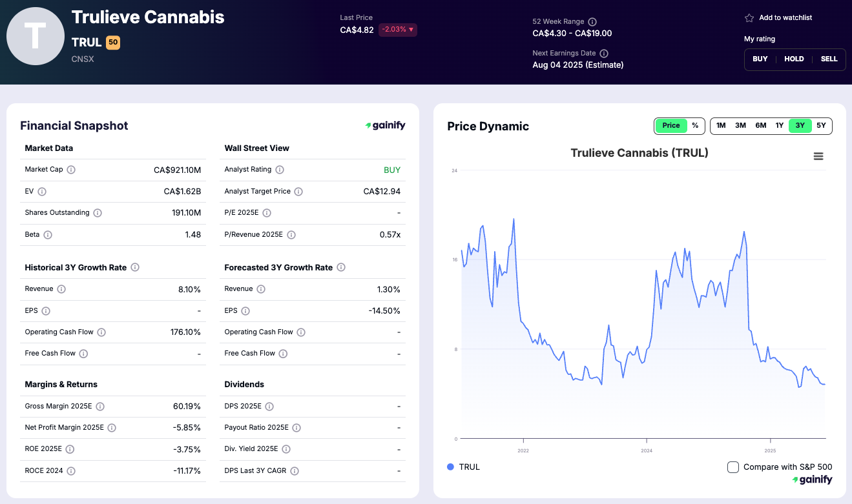The height and width of the screenshot is (504, 852).
Task: Click the chart title Trulieve Cannabis (TRUL)
Action: click(x=639, y=153)
